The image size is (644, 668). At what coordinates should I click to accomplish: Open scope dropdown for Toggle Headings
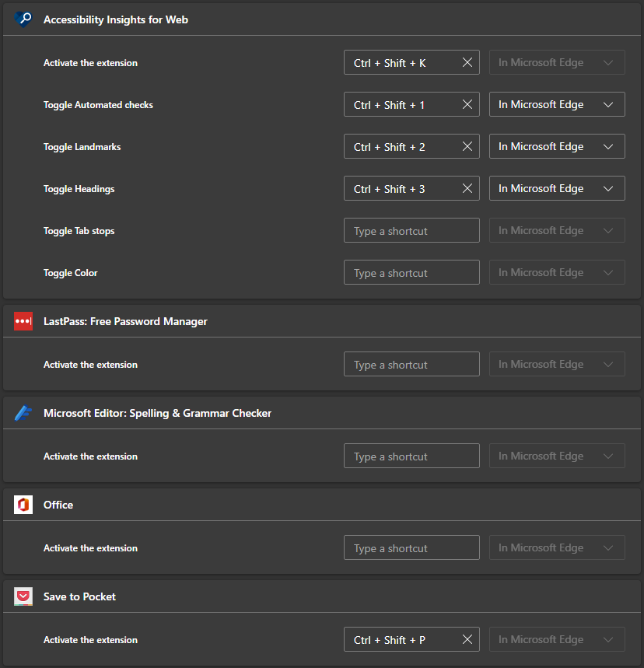coord(557,188)
